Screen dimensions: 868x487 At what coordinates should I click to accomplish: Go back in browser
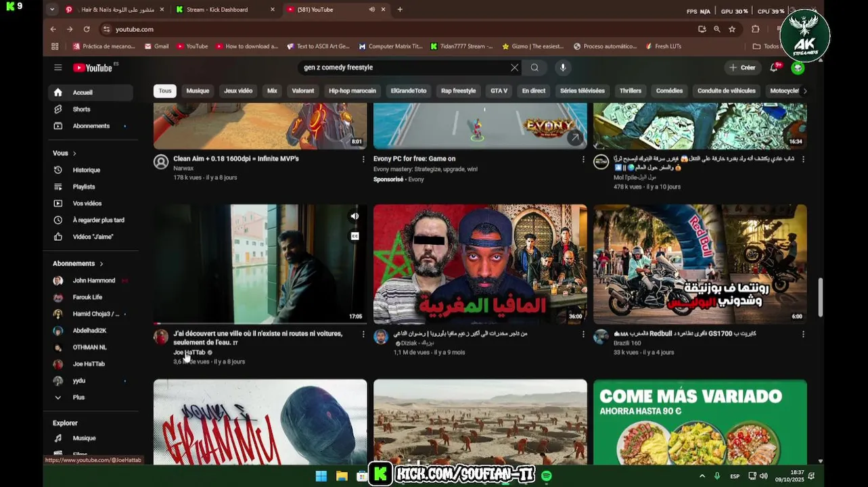pos(53,29)
